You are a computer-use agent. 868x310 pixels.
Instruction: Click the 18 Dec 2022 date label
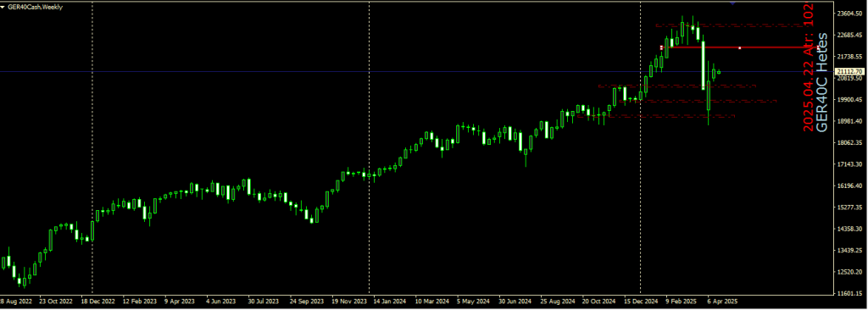pyautogui.click(x=97, y=302)
